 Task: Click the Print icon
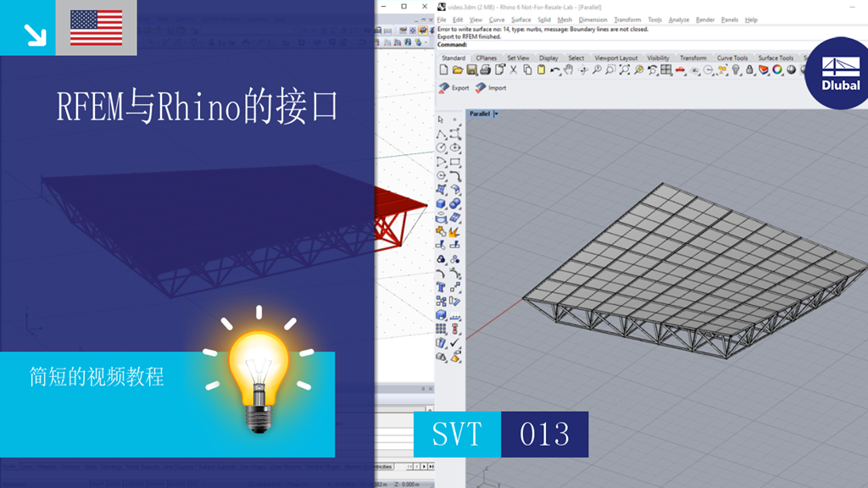tap(486, 70)
